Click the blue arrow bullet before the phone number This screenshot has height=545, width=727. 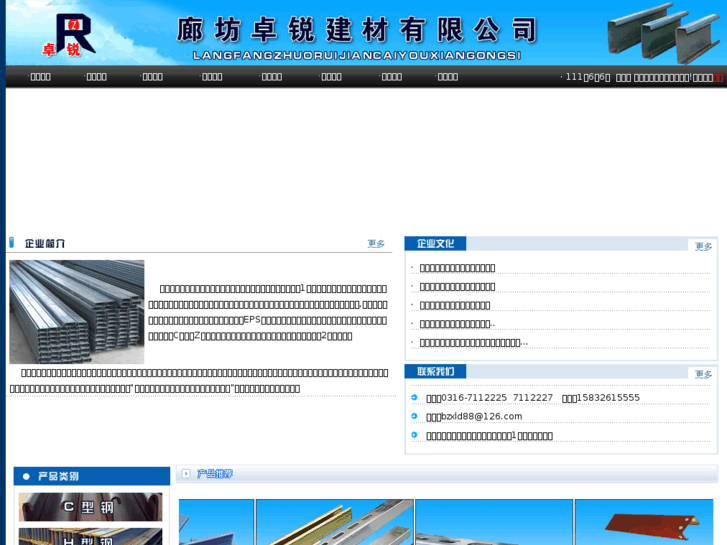(415, 398)
